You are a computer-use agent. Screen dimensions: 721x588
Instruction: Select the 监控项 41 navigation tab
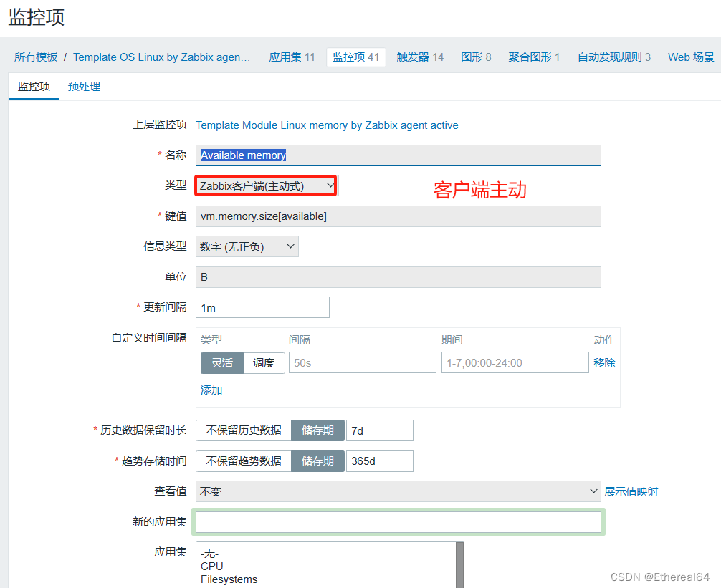click(356, 57)
